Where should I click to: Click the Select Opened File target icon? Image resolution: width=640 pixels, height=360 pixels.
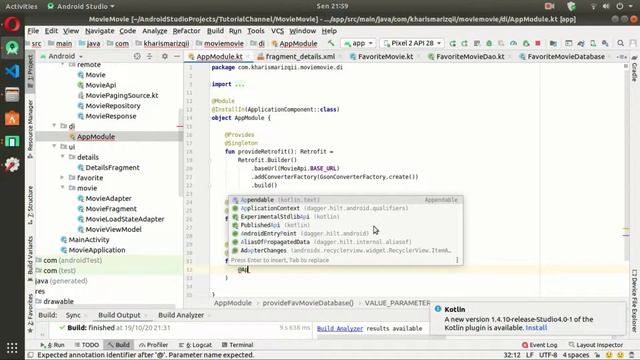[137, 56]
